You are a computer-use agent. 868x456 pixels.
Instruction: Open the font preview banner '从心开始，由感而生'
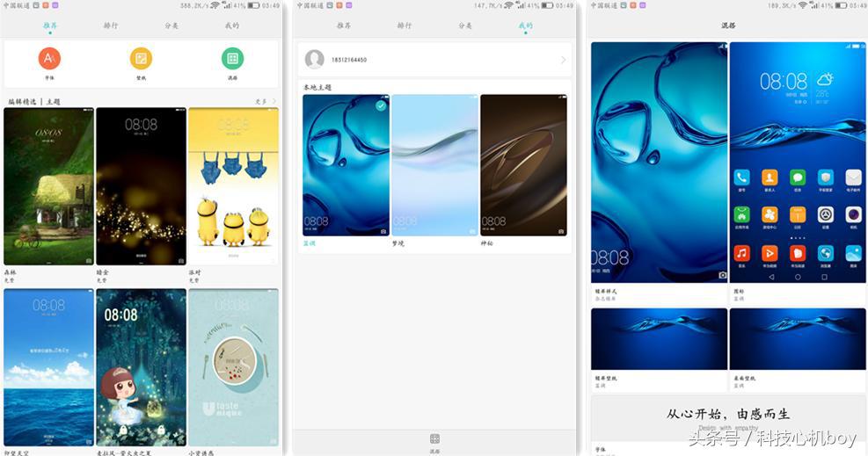click(728, 418)
